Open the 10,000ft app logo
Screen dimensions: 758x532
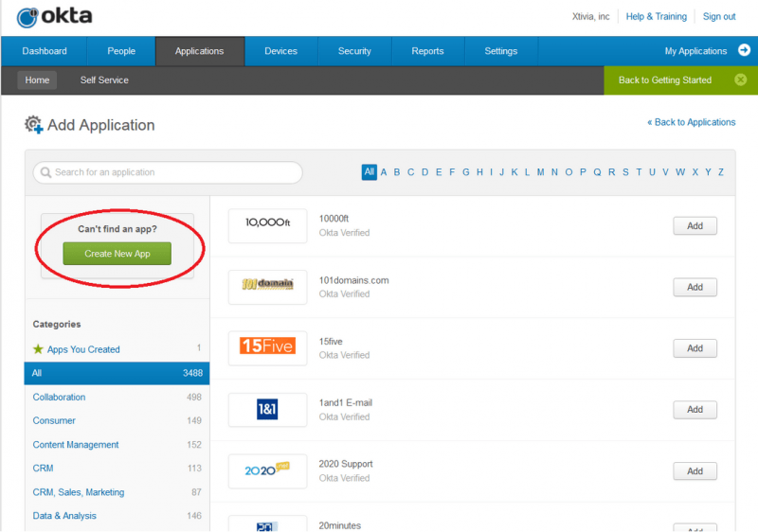tap(268, 225)
